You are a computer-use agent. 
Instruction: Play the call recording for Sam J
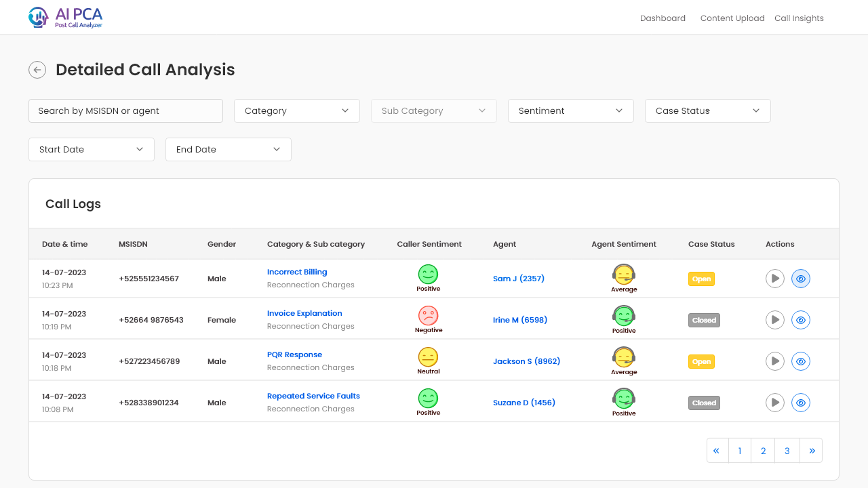pos(775,279)
